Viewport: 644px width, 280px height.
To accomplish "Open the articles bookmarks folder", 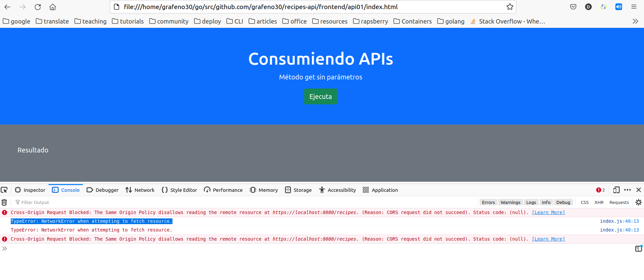I will 263,21.
